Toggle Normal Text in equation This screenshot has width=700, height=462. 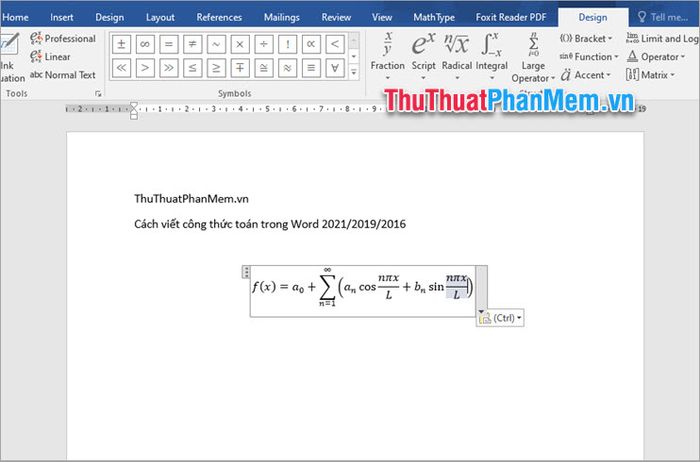point(63,75)
